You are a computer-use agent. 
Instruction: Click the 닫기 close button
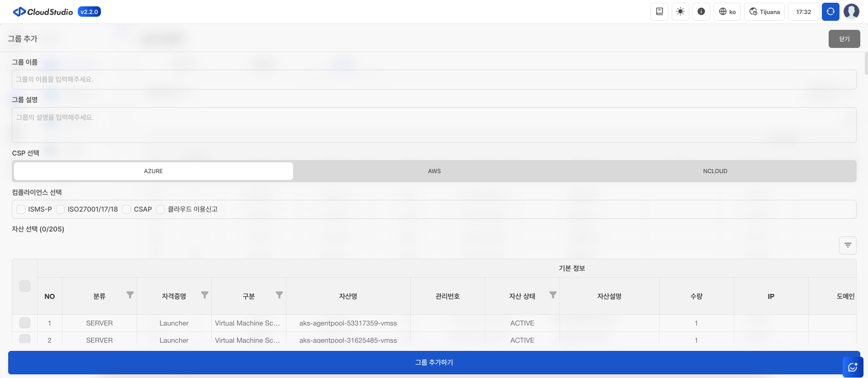pos(844,39)
